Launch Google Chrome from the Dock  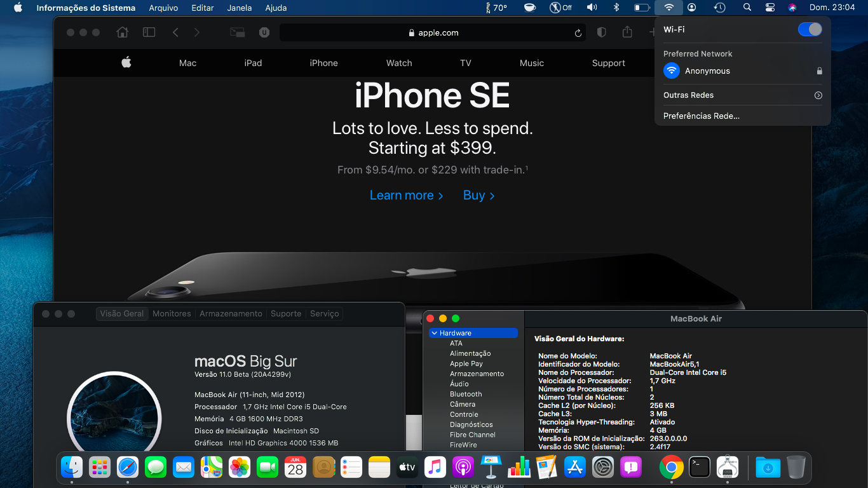(672, 468)
